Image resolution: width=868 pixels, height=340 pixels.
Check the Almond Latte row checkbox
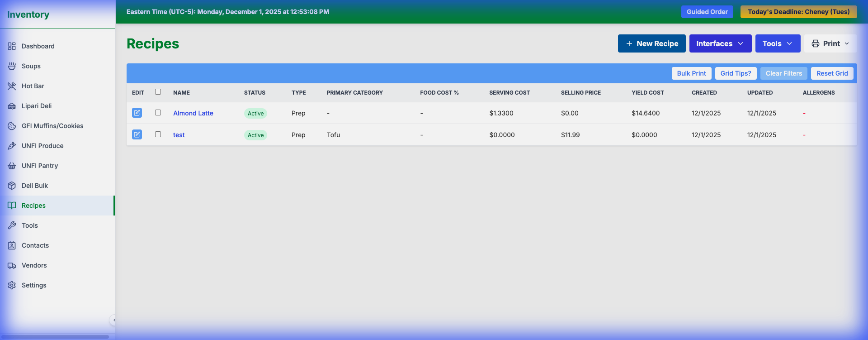[x=158, y=112]
